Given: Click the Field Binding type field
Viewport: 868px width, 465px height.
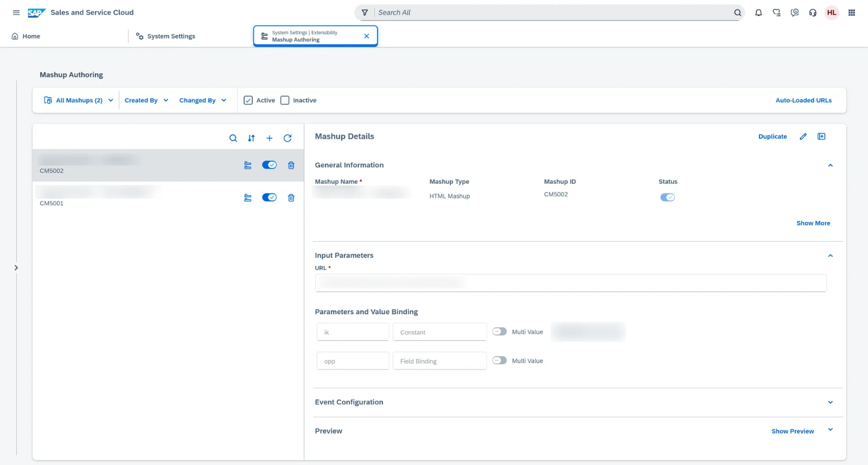Looking at the screenshot, I should point(440,361).
